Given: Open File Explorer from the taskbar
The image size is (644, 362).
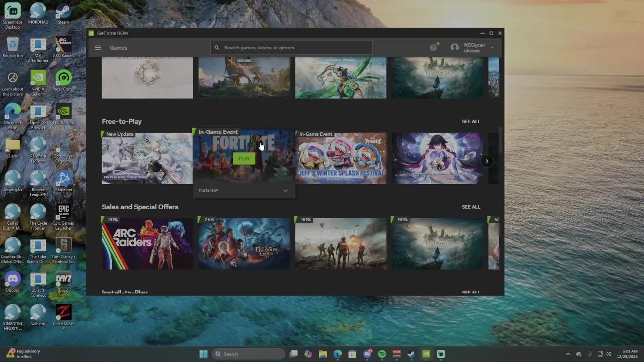Looking at the screenshot, I should pyautogui.click(x=323, y=354).
